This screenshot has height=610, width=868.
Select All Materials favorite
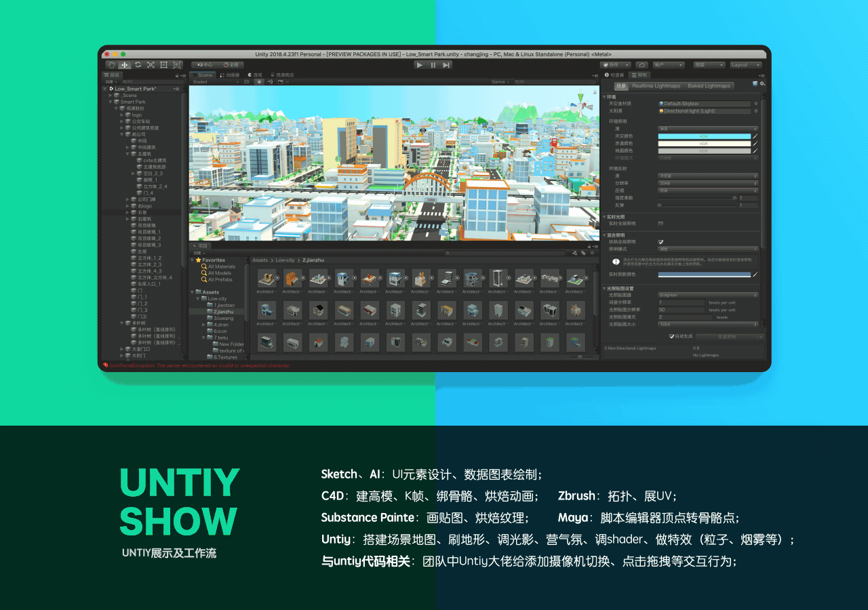point(222,266)
